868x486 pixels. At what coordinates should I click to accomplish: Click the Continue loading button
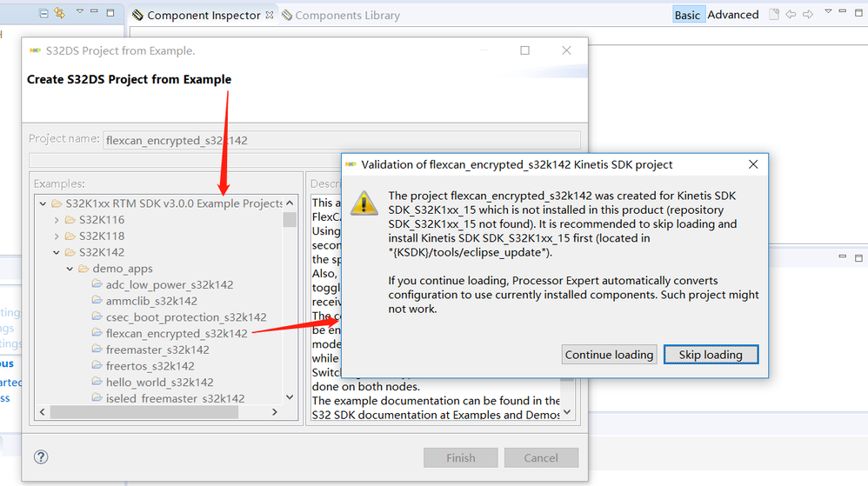[609, 355]
